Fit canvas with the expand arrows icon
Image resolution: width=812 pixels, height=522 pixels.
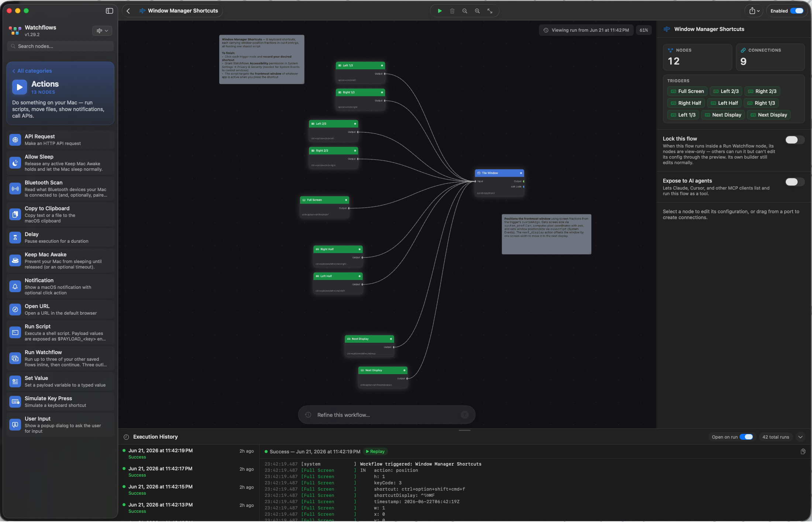pyautogui.click(x=490, y=11)
